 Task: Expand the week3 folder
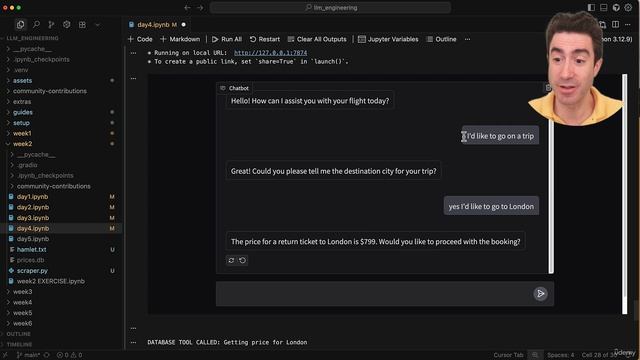[x=22, y=292]
